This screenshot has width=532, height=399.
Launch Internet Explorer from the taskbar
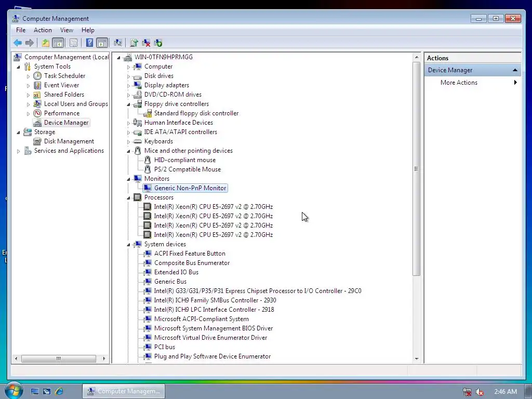pyautogui.click(x=59, y=391)
